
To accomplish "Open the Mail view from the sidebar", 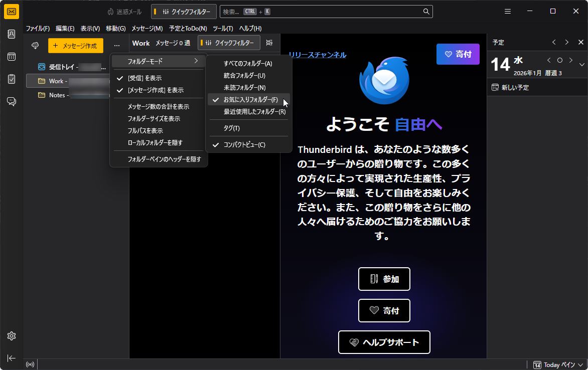I will [x=11, y=11].
